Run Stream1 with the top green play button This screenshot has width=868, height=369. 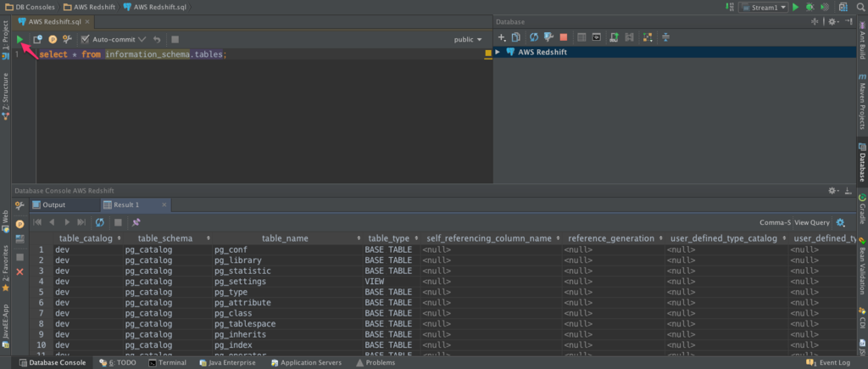pos(795,7)
